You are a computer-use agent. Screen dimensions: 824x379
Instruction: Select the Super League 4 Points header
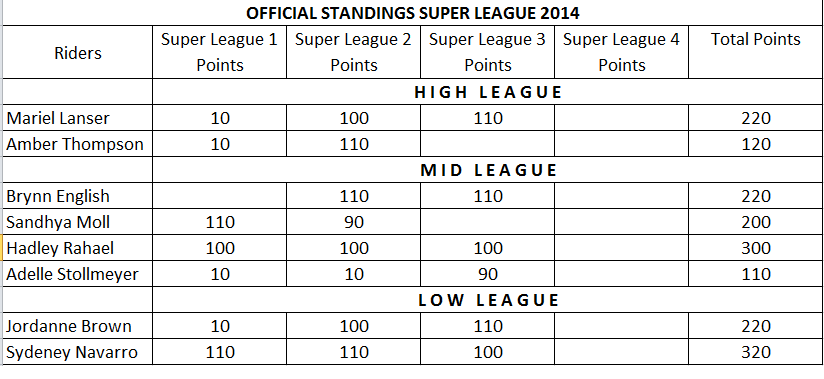622,52
